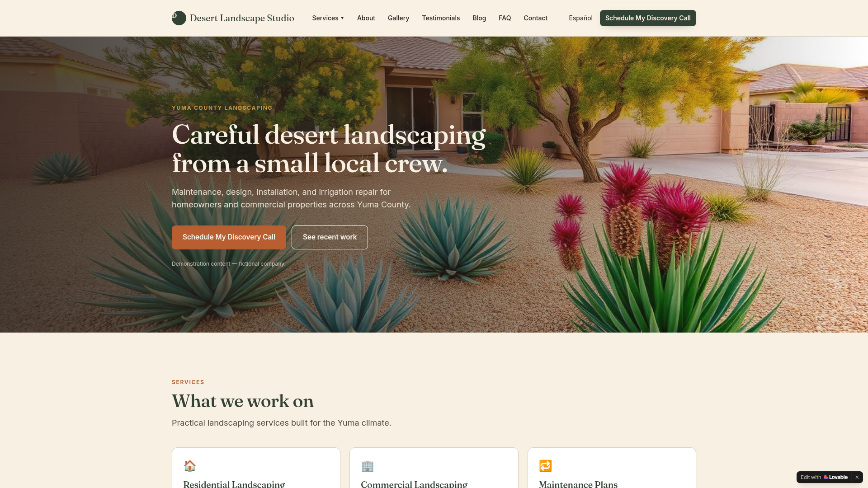868x488 pixels.
Task: Click the Commercial Landscaping building icon
Action: pos(368,466)
